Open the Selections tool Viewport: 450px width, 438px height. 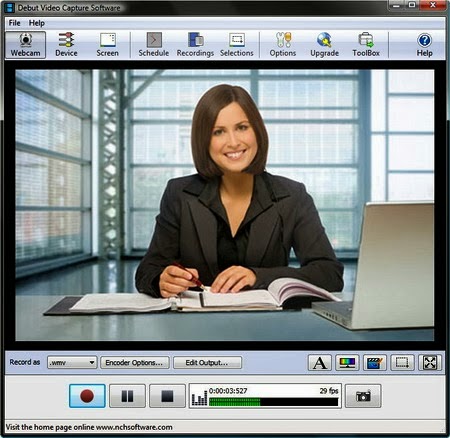(x=237, y=45)
